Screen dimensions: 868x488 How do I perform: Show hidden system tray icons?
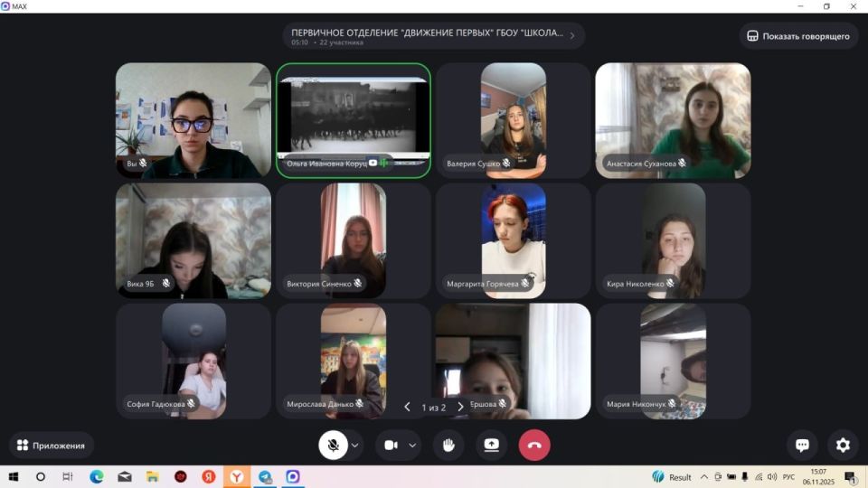click(x=704, y=476)
